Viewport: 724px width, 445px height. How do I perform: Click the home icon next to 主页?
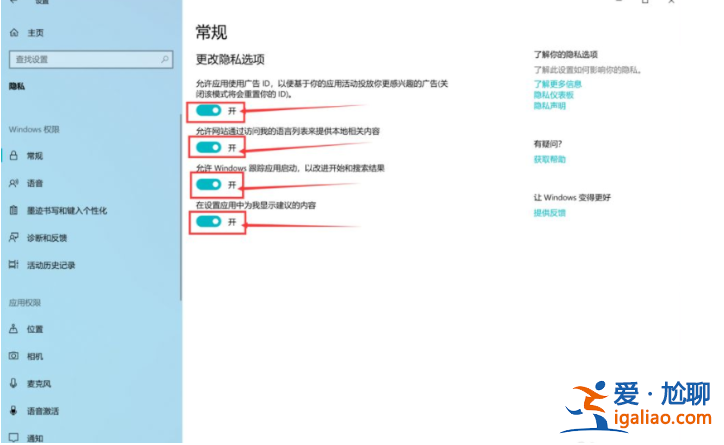14,33
